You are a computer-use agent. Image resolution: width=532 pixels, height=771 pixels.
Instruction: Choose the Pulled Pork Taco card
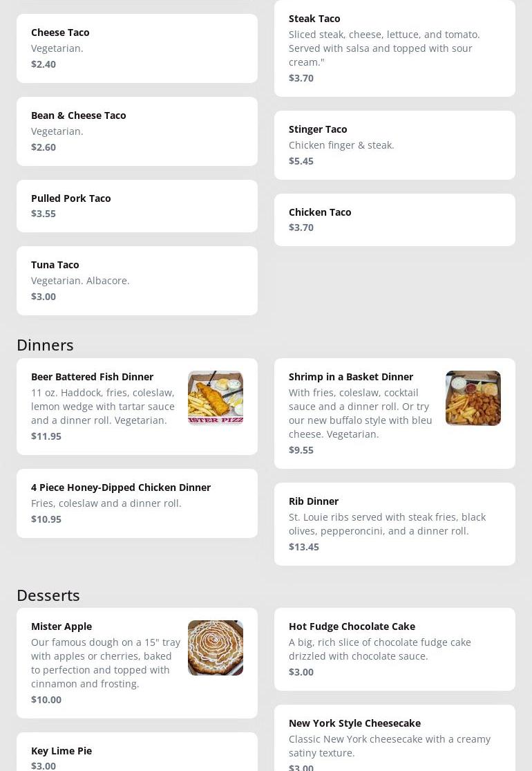tap(137, 206)
